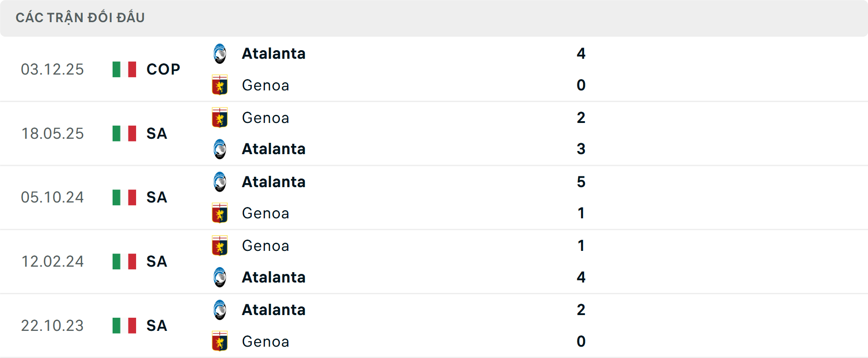Click the Genoa badge on the 05.10.24 row

click(220, 213)
